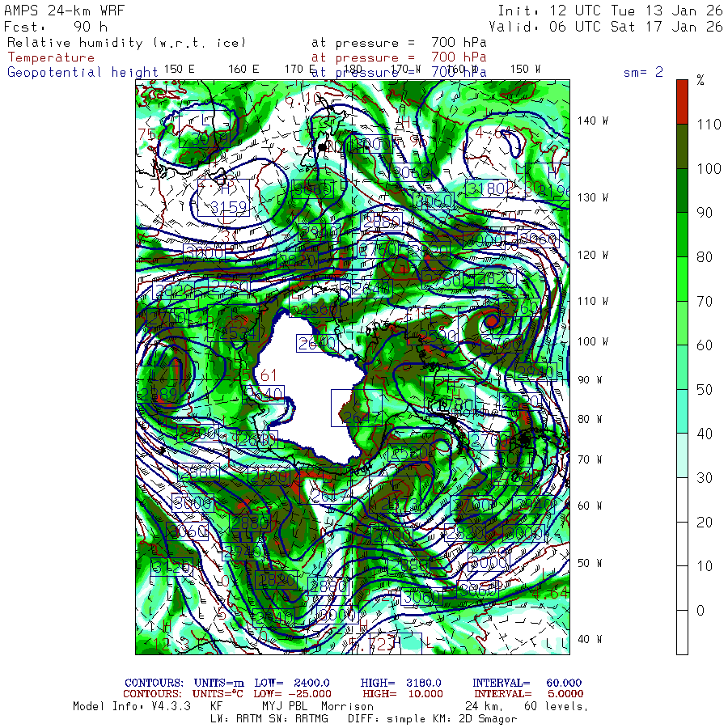
Task: Click the 3159 geopotential height contour label
Action: point(228,208)
